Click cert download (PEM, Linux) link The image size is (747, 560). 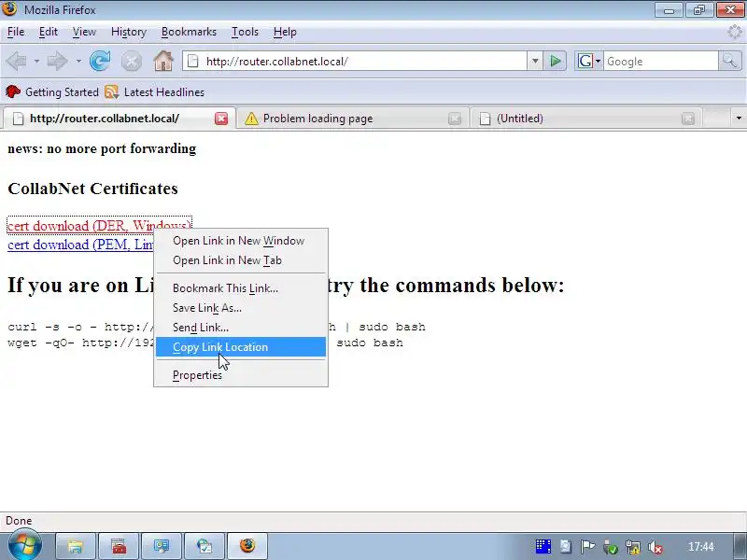[80, 245]
